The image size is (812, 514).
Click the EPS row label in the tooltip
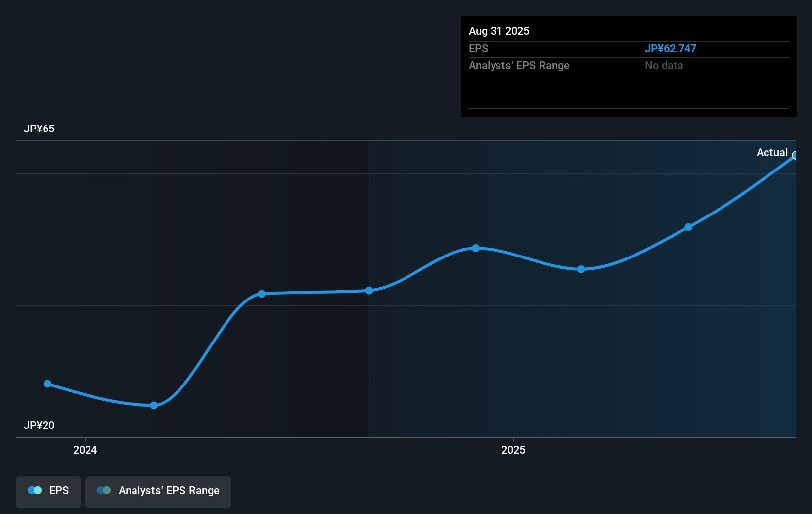(x=478, y=48)
